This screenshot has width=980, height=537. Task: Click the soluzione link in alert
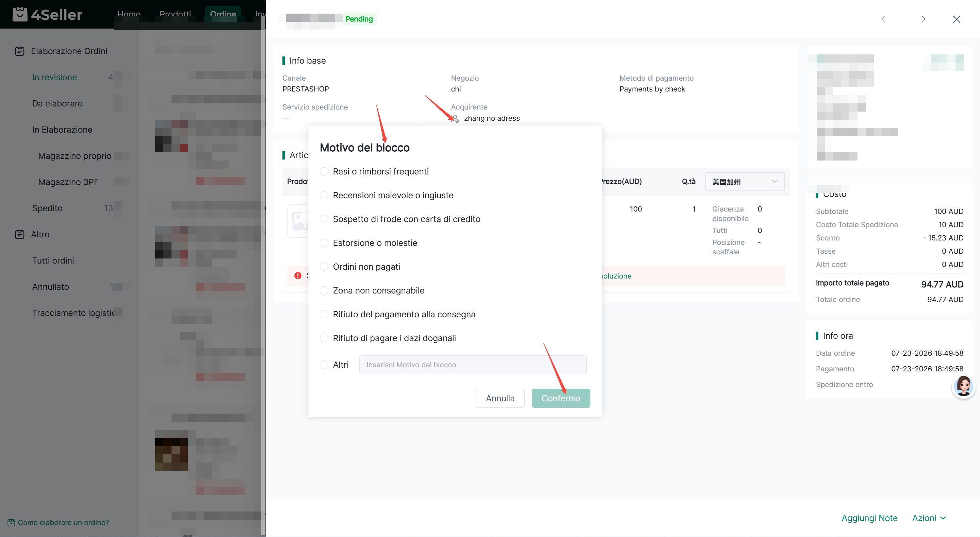617,276
